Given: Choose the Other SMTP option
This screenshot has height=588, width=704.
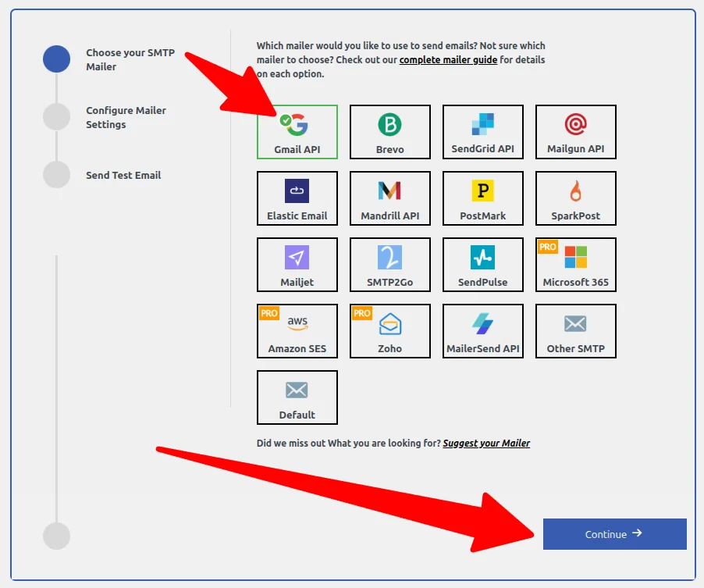Looking at the screenshot, I should coord(575,331).
